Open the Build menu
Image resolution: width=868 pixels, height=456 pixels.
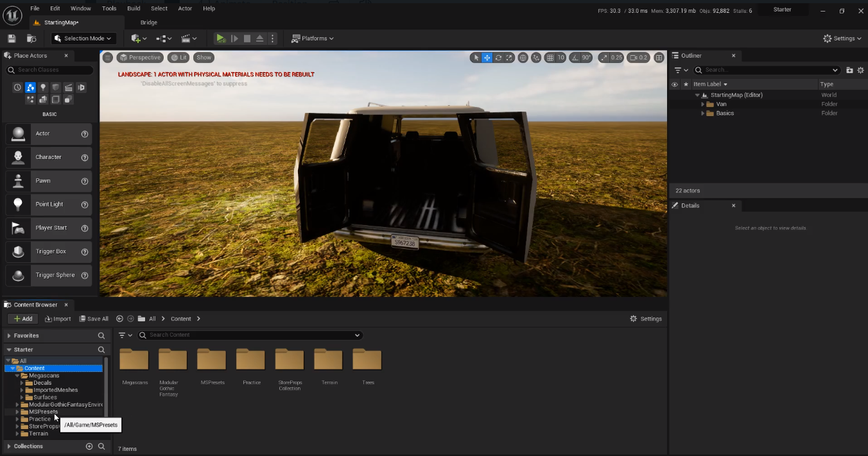(x=133, y=8)
